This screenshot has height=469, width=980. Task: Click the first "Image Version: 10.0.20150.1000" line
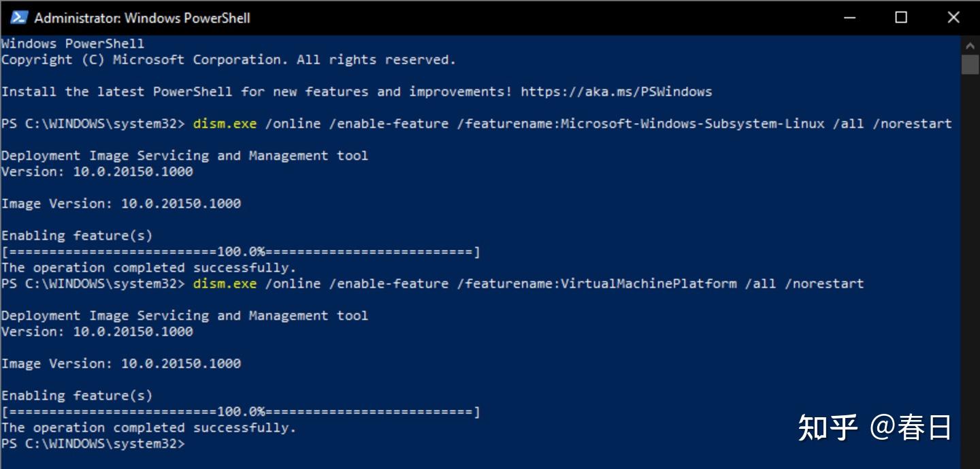click(121, 204)
